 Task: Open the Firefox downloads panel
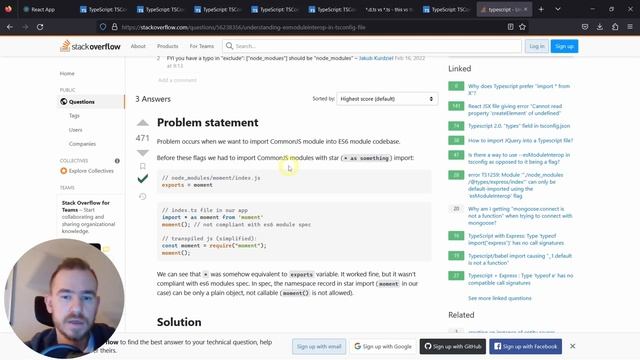(600, 27)
